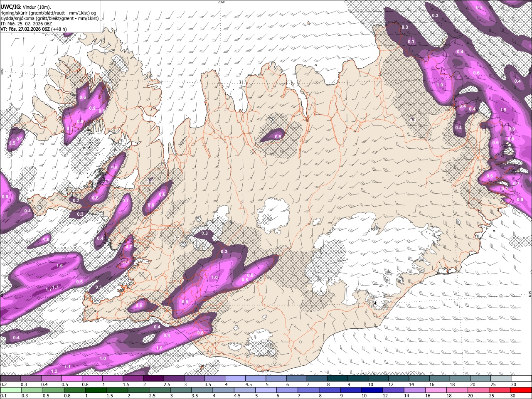Select "IT: Mið. 25. 02. 2026 06Z" text
Image resolution: width=532 pixels, height=399 pixels.
coord(26,24)
